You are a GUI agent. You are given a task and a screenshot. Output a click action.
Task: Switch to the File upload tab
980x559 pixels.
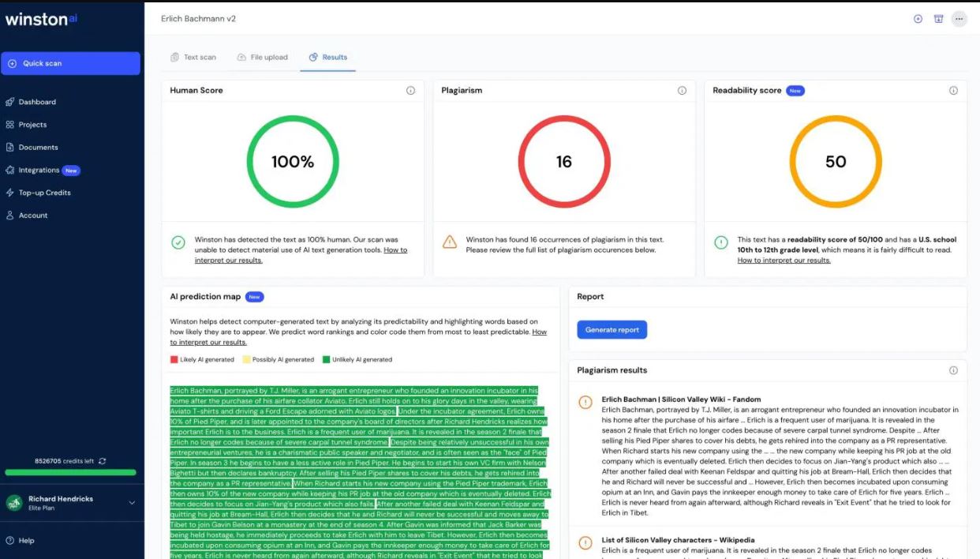click(x=262, y=57)
